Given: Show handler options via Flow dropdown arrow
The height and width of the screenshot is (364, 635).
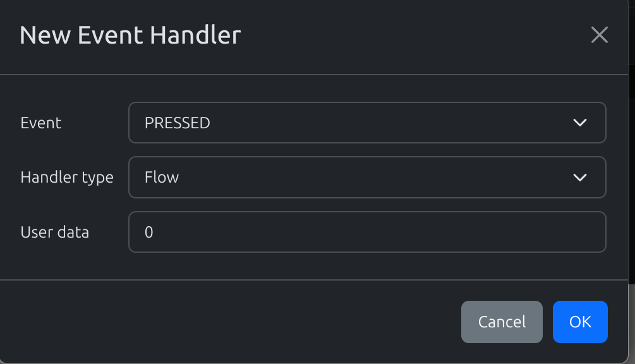Looking at the screenshot, I should tap(579, 178).
